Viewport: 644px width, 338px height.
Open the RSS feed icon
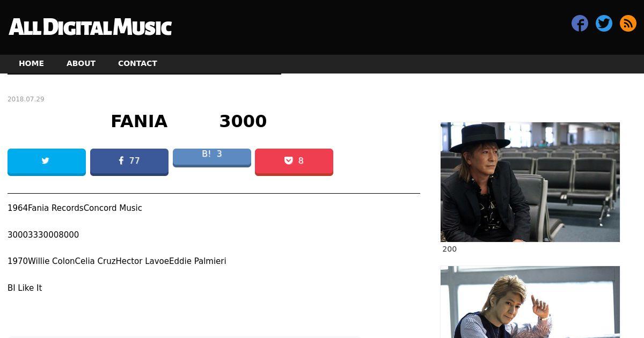pos(628,24)
